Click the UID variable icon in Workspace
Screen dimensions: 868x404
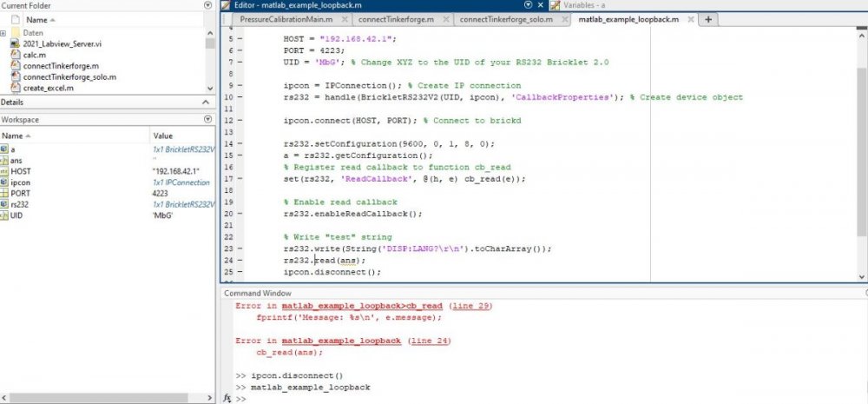coord(4,215)
